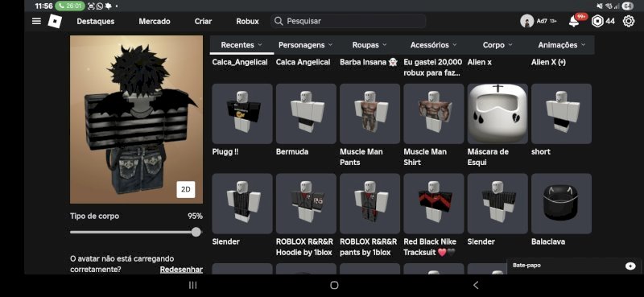
Task: Click the avatar 3D preview
Action: click(x=136, y=120)
